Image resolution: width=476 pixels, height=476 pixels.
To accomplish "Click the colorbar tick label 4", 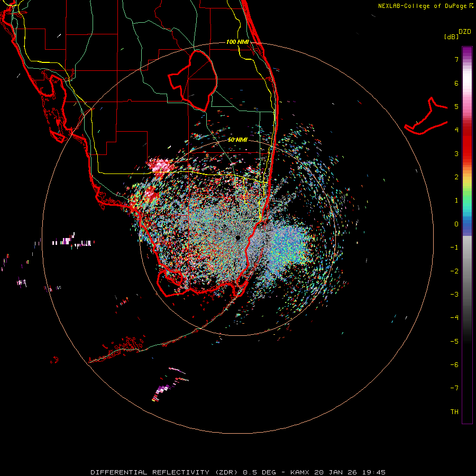I will click(x=456, y=130).
